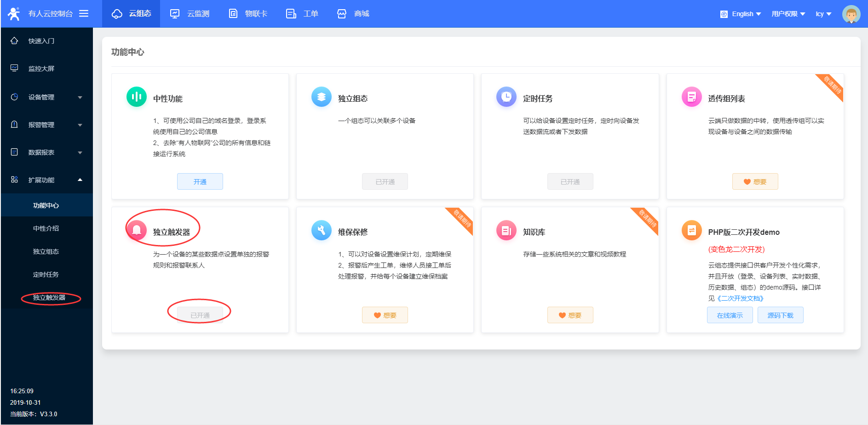Switch to the 云组态 top tab
The image size is (868, 425).
[x=131, y=14]
